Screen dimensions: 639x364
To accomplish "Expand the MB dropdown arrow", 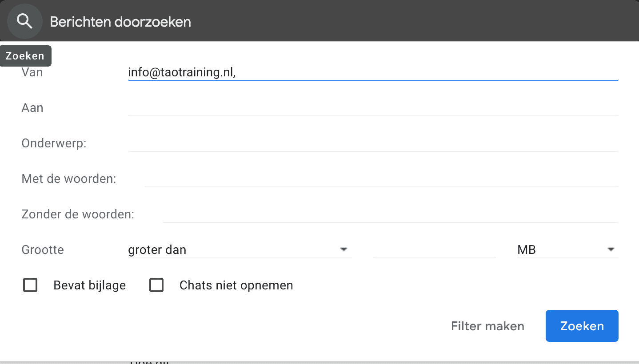I will coord(611,249).
